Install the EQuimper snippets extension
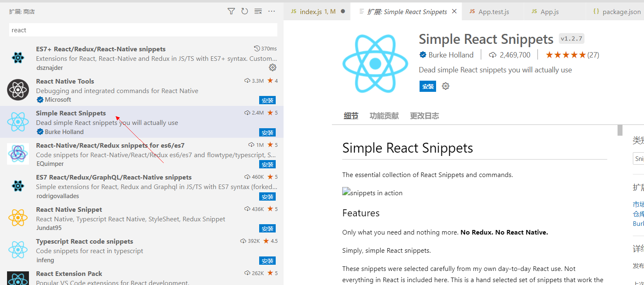This screenshot has width=644, height=285. point(267,164)
